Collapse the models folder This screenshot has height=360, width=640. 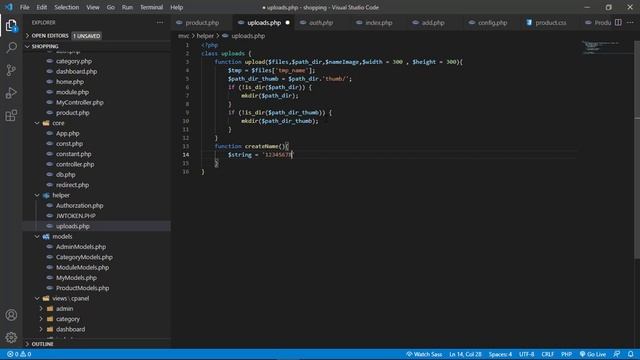pos(62,236)
